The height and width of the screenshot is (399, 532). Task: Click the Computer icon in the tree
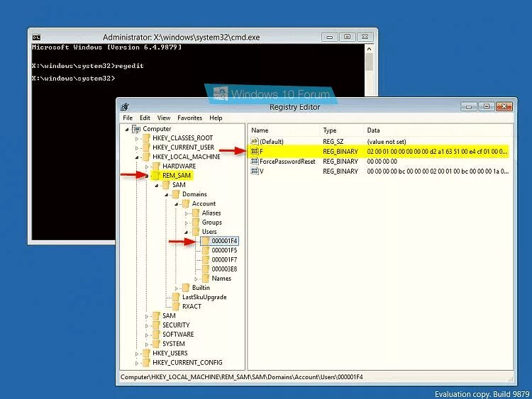[x=136, y=129]
